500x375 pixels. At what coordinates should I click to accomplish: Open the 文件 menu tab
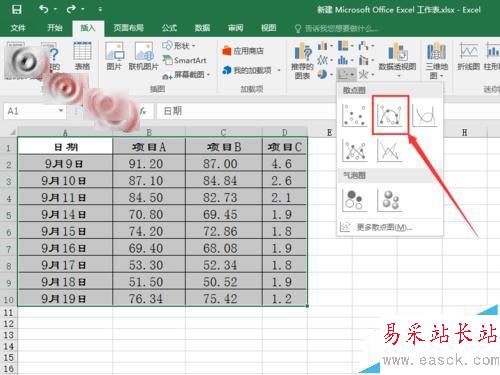(18, 28)
